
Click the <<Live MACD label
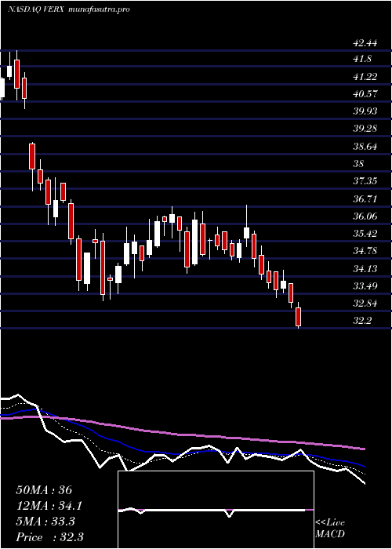(330, 529)
